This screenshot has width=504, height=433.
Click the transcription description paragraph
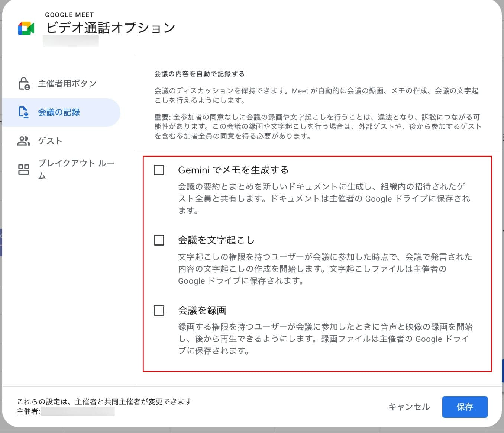325,269
